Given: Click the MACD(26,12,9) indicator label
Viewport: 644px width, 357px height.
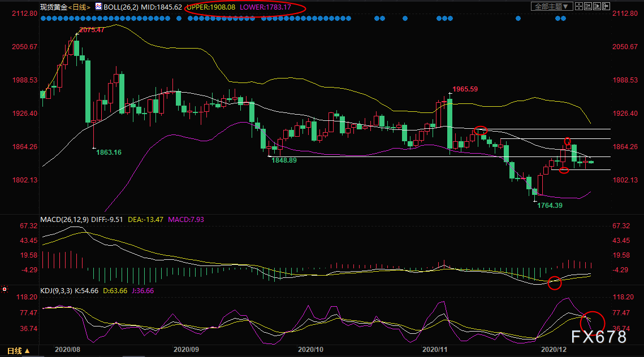Looking at the screenshot, I should tap(64, 220).
